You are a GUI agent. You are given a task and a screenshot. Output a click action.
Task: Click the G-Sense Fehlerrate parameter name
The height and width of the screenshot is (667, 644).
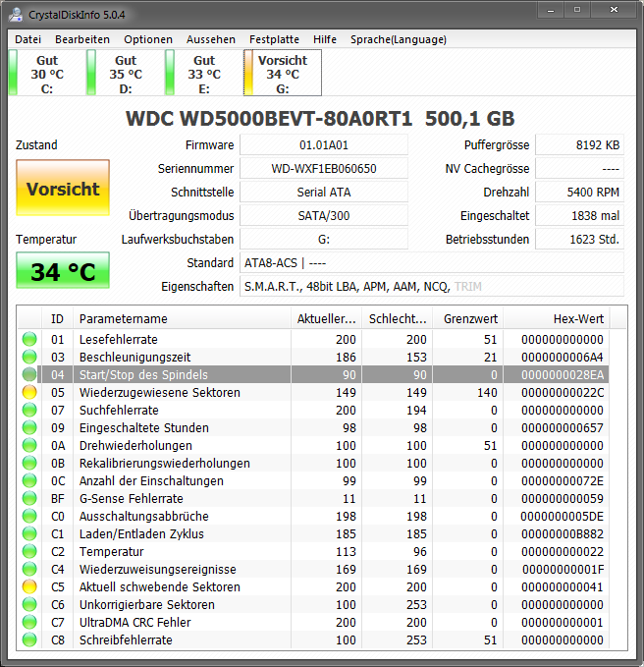click(132, 498)
